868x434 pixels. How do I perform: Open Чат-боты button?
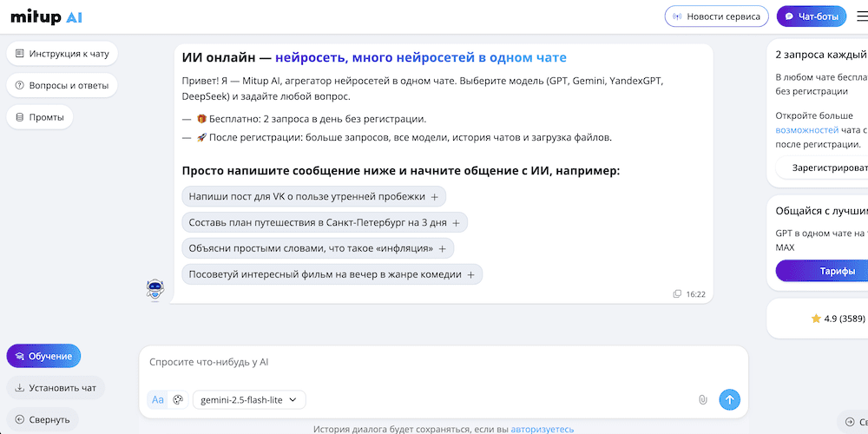pos(812,16)
